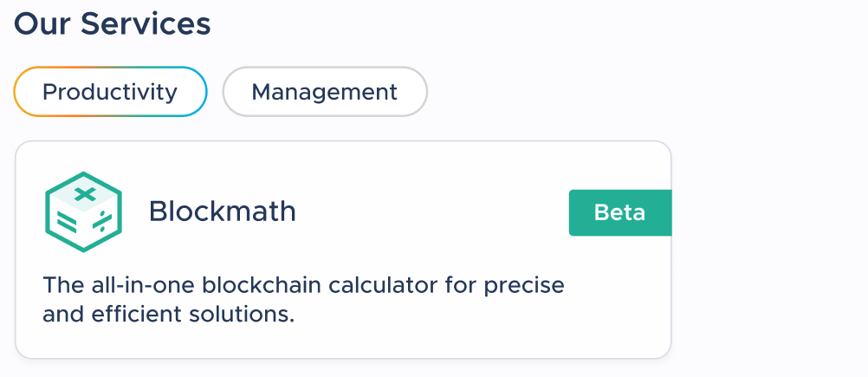
Task: Click the Blockmath description paragraph
Action: pos(303,300)
